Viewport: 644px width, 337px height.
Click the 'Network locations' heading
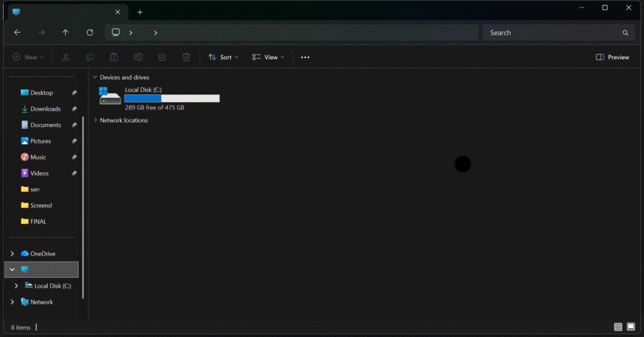point(124,120)
